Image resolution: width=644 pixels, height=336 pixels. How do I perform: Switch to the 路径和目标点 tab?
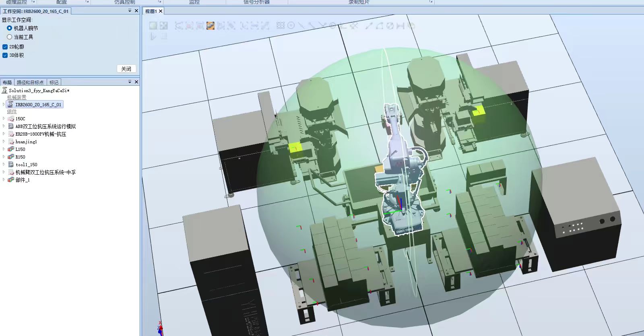tap(30, 82)
